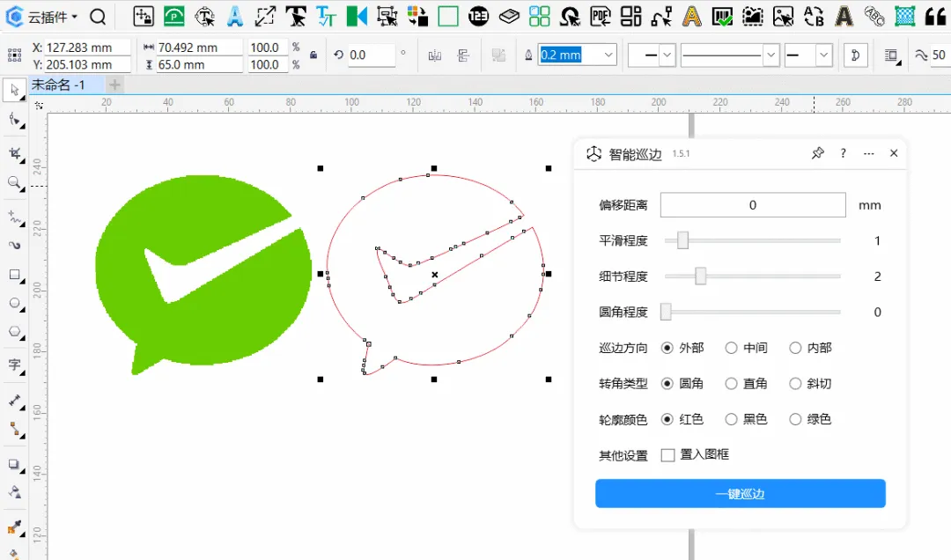Select the Polygon tool
This screenshot has height=560, width=951.
pyautogui.click(x=15, y=332)
